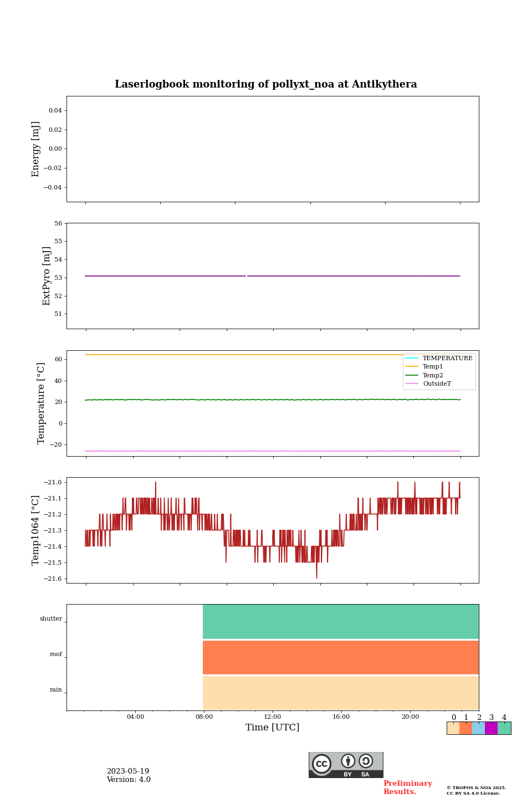The width and height of the screenshot is (532, 798).
Task: Click the green Temp2 data line
Action: tap(273, 400)
